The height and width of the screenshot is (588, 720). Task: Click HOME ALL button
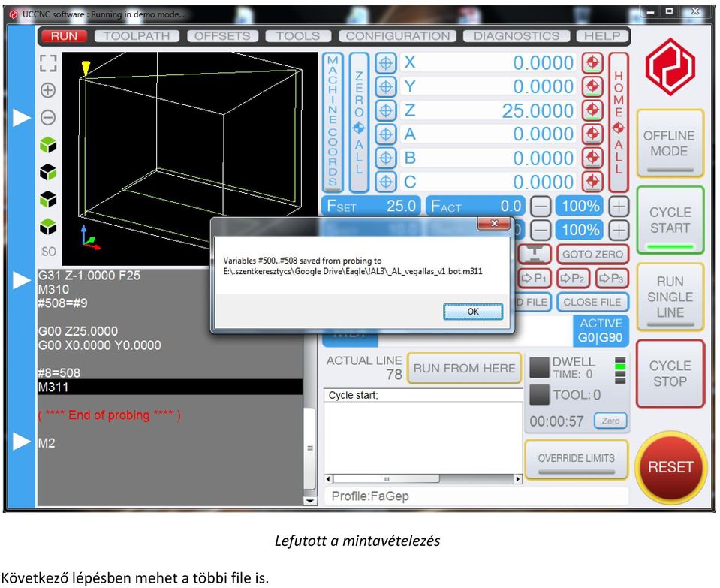click(x=619, y=122)
